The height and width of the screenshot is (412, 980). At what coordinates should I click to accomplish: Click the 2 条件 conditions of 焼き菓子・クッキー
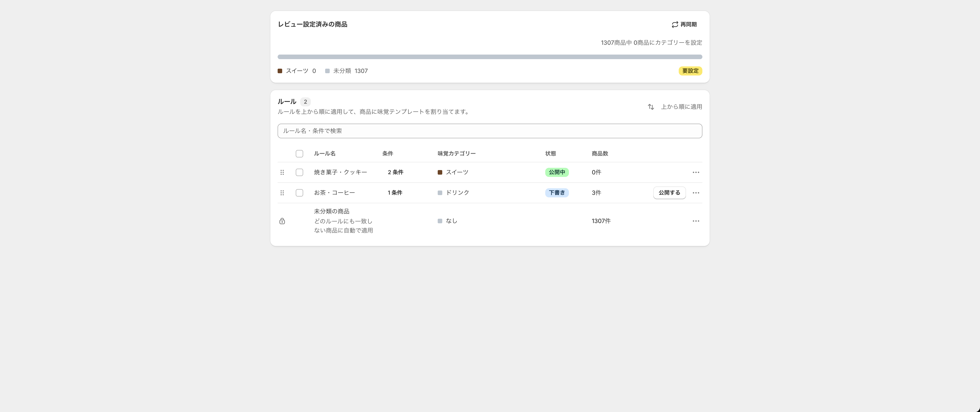pos(395,172)
